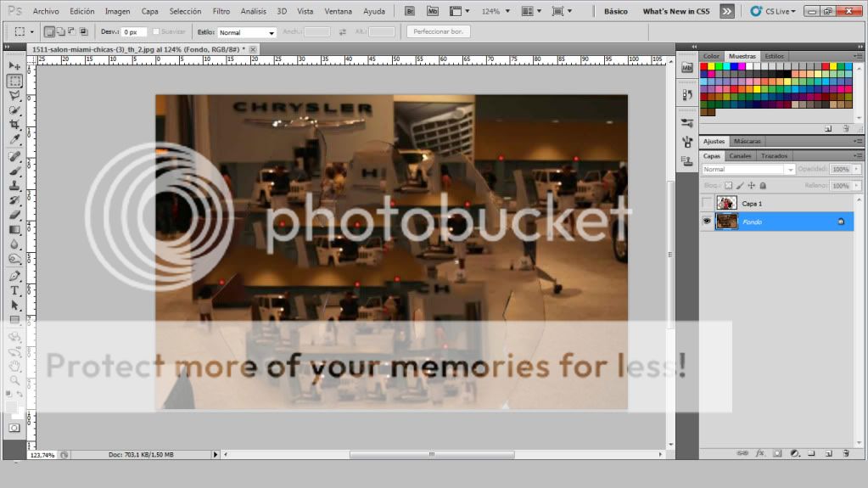The width and height of the screenshot is (868, 488).
Task: Select the Zoom tool in toolbox
Action: (14, 380)
